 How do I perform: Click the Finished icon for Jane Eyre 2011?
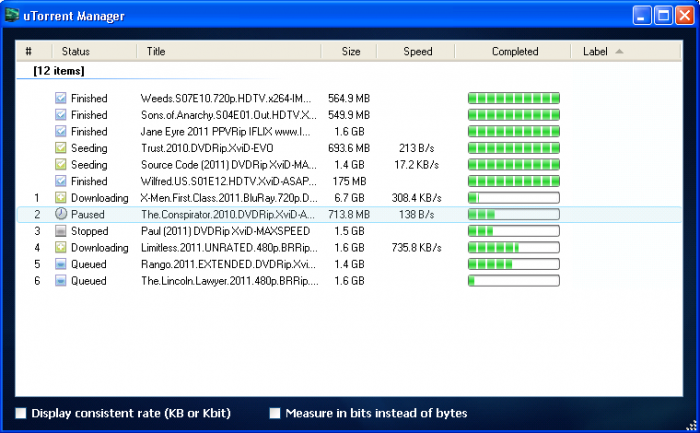[61, 131]
